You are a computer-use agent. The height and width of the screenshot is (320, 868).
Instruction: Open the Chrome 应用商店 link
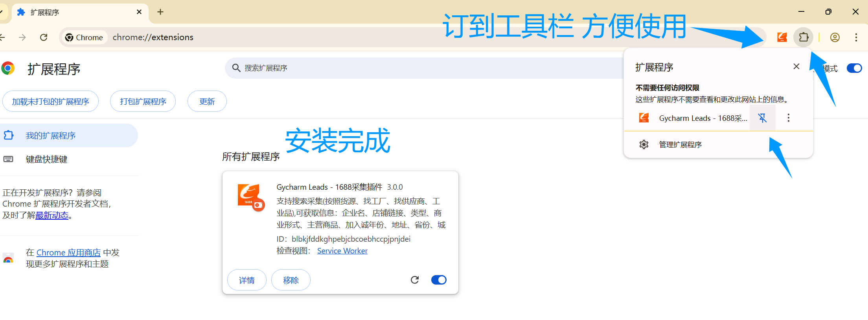[x=68, y=252]
